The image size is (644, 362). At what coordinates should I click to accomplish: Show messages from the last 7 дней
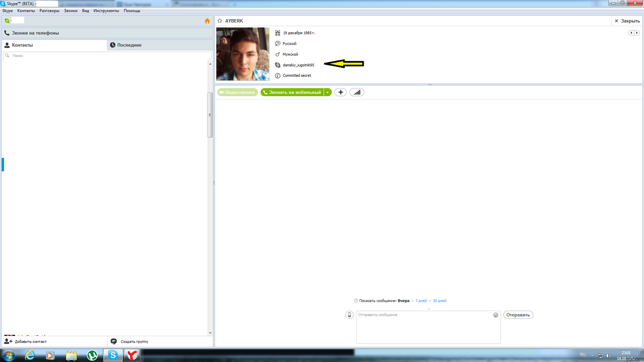[x=421, y=301]
